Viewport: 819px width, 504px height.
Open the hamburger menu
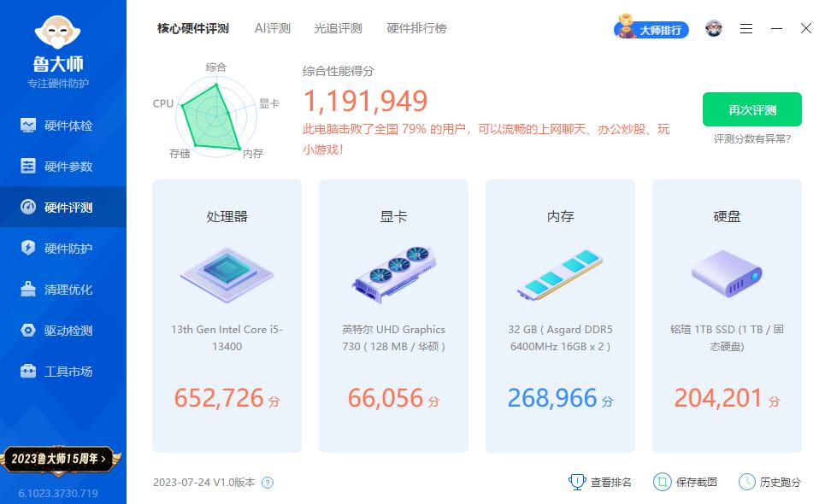[x=745, y=28]
